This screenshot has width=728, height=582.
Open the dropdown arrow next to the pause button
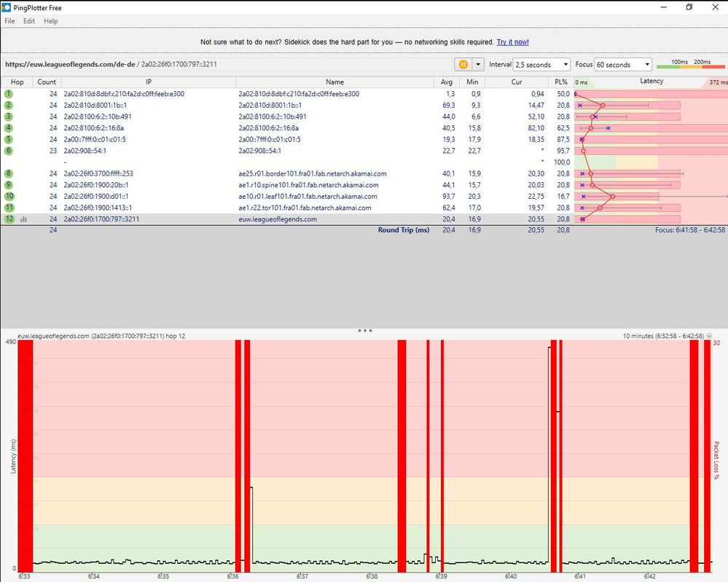(x=478, y=65)
